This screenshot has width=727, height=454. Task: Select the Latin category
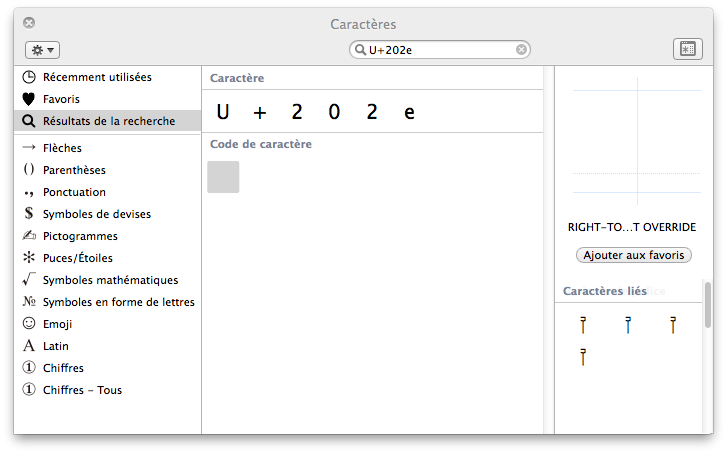coord(55,346)
